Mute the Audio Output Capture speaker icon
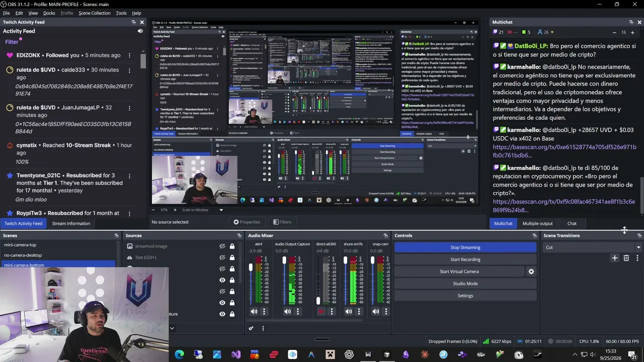 point(287,312)
